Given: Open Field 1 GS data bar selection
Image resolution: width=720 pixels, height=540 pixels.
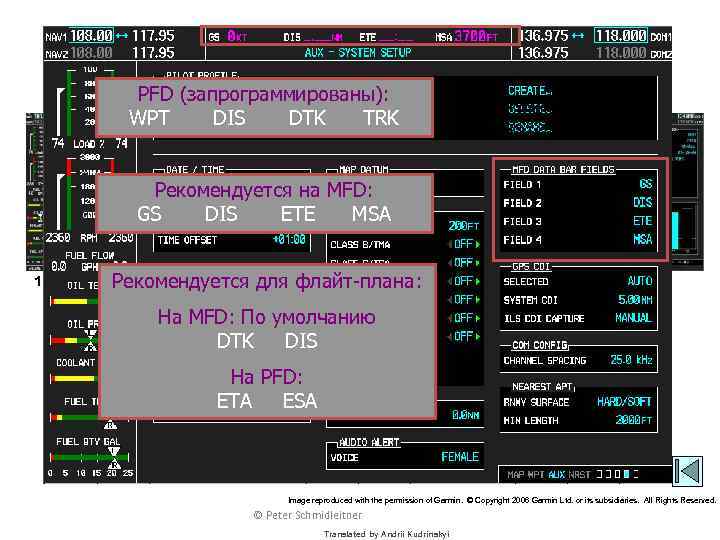Looking at the screenshot, I should coord(646,184).
